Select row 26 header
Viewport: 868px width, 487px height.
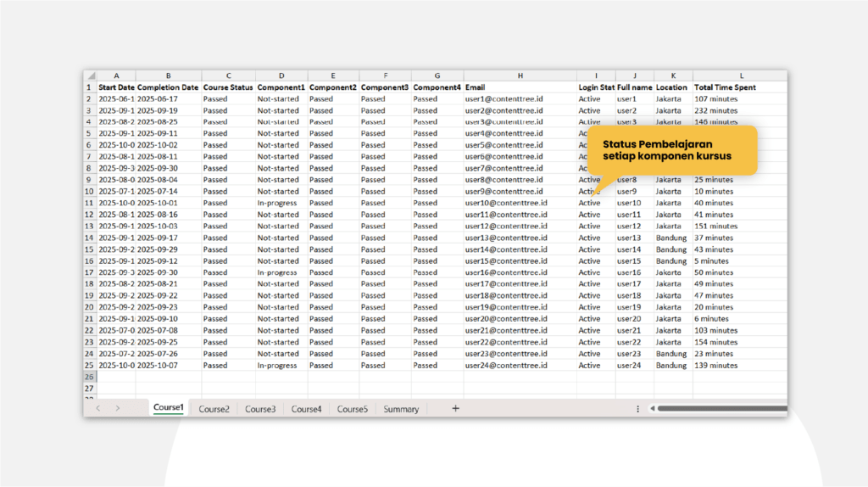point(89,377)
